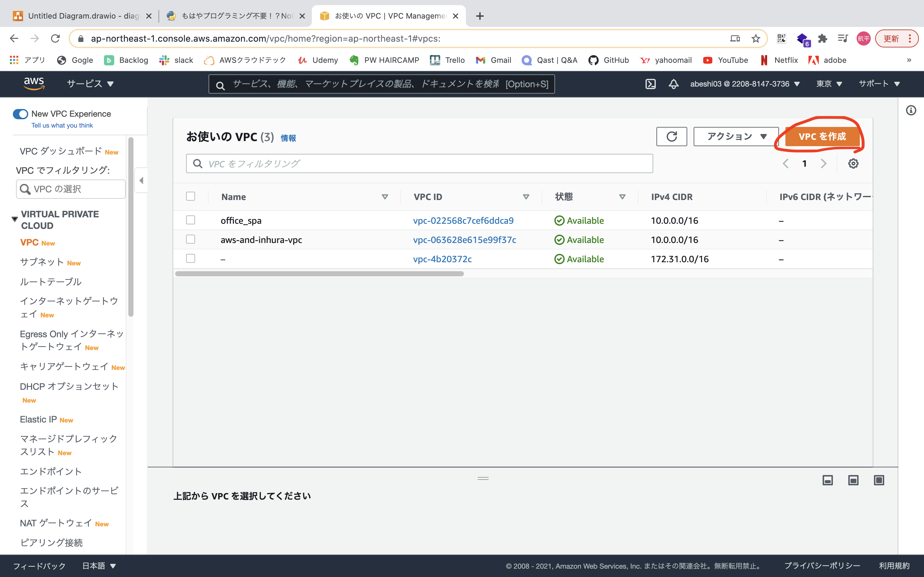
Task: Maximize the bottom details panel
Action: click(x=878, y=480)
